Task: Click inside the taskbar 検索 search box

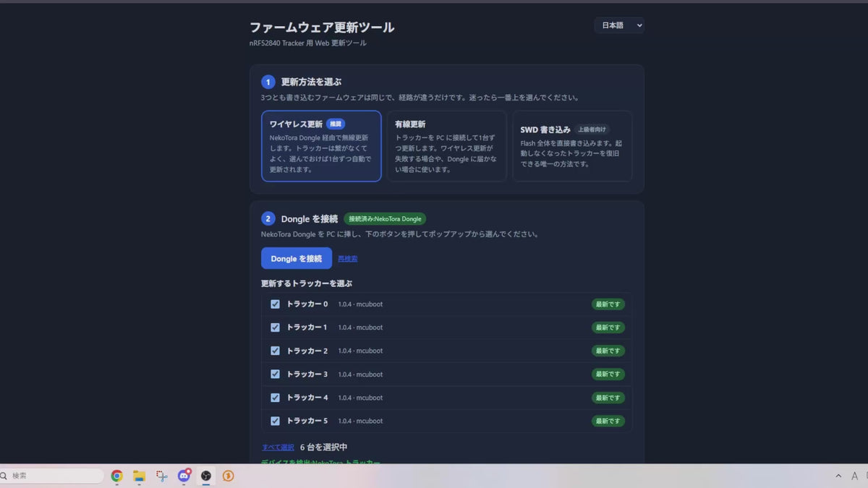Action: [52, 476]
